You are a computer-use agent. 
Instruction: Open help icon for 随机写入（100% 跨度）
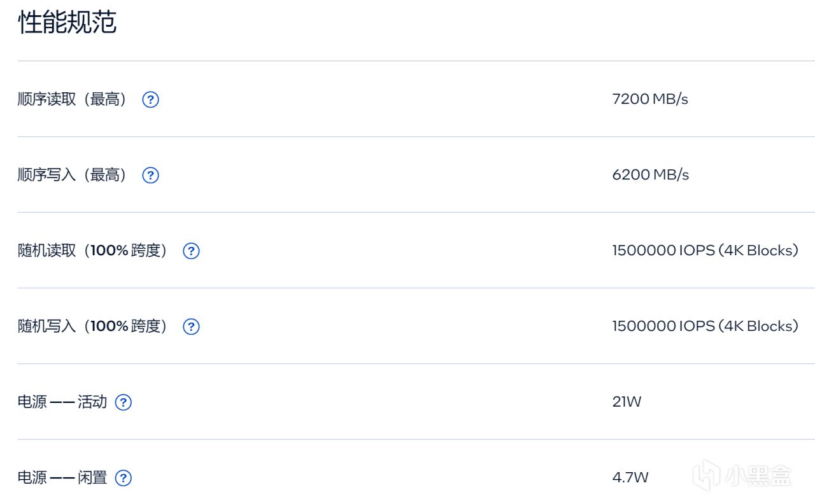pyautogui.click(x=191, y=326)
